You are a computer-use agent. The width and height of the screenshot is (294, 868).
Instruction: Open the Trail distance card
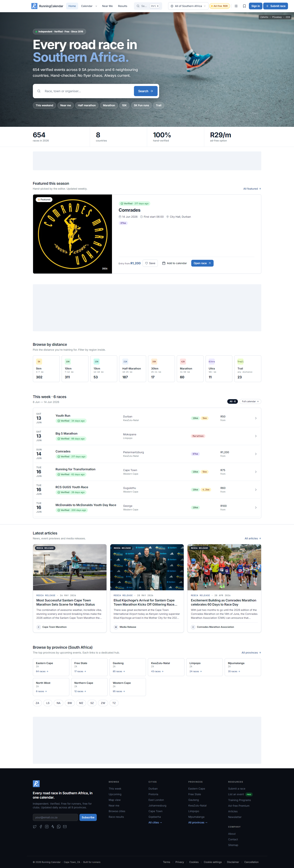(x=248, y=369)
